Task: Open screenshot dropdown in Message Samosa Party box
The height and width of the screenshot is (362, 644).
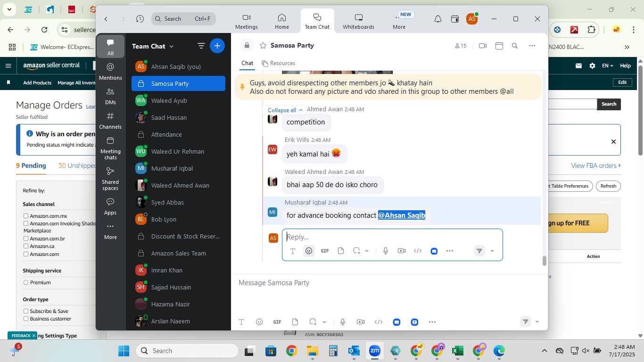Action: (324, 322)
